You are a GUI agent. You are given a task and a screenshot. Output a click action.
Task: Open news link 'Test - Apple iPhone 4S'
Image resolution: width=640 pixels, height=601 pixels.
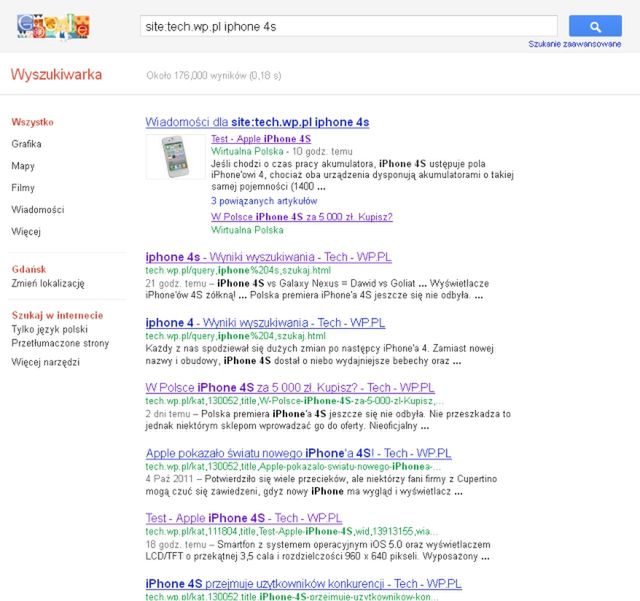click(261, 139)
